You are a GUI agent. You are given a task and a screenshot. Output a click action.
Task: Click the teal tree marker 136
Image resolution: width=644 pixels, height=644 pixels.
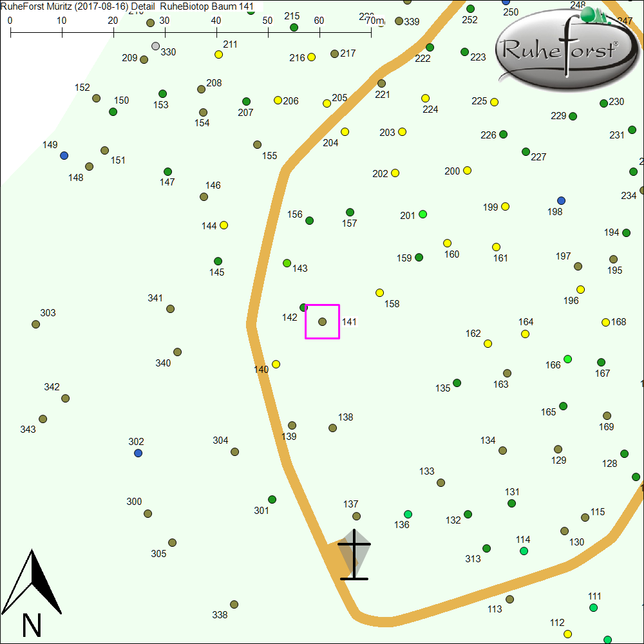click(408, 515)
